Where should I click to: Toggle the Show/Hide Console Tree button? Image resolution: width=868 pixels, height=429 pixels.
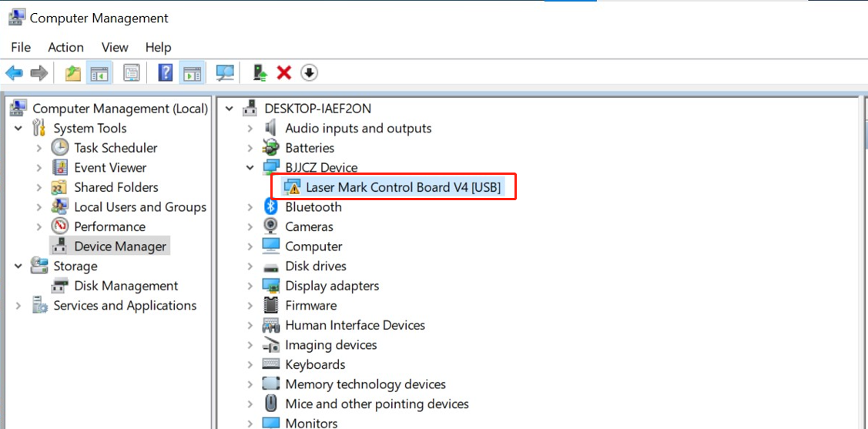[99, 73]
